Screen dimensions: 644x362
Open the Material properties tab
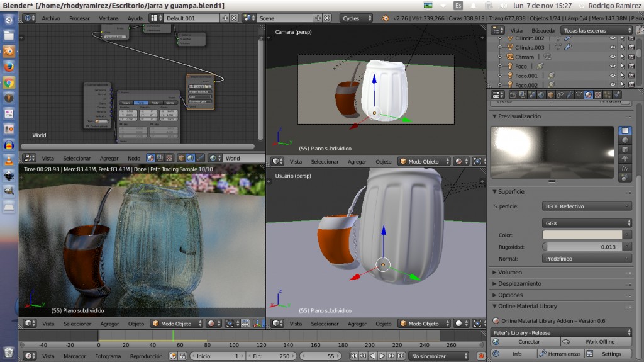click(588, 95)
